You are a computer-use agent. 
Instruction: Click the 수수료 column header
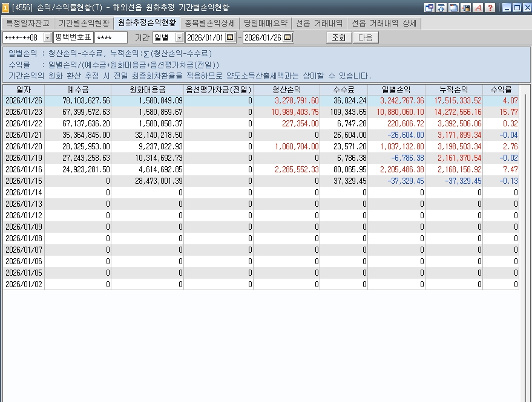tap(344, 90)
